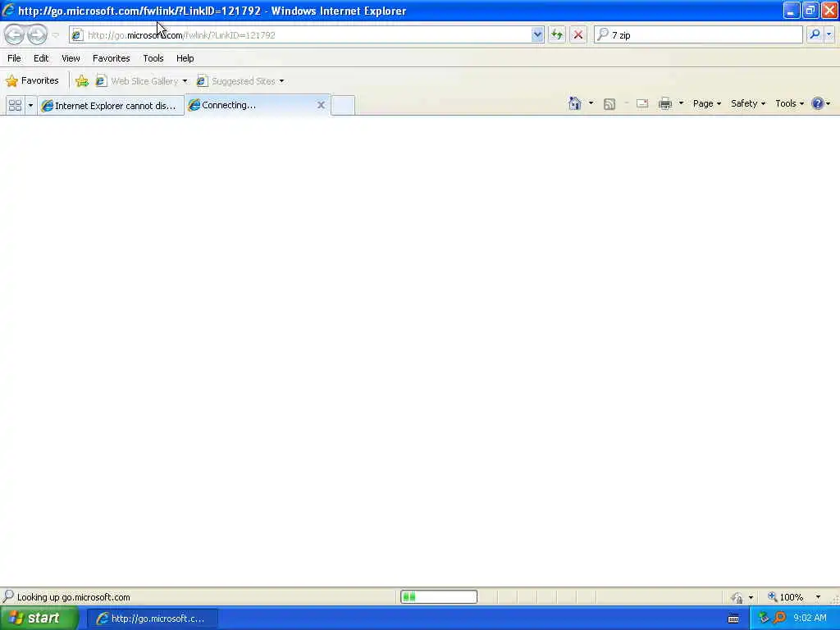Click the Read Mail envelope icon
Viewport: 840px width, 630px height.
point(641,103)
